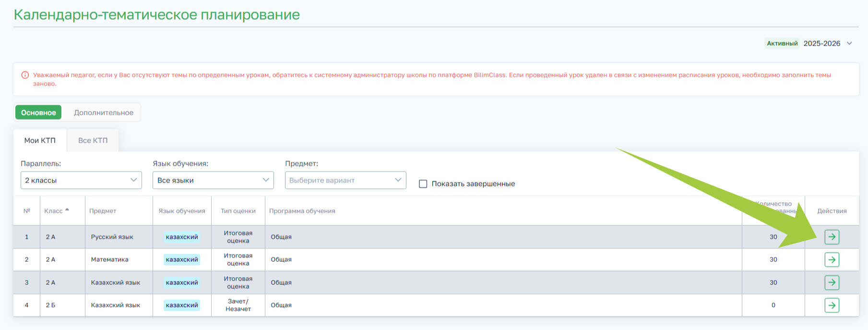
Task: Open the 2 А Казахский язык arrow action
Action: [x=832, y=282]
